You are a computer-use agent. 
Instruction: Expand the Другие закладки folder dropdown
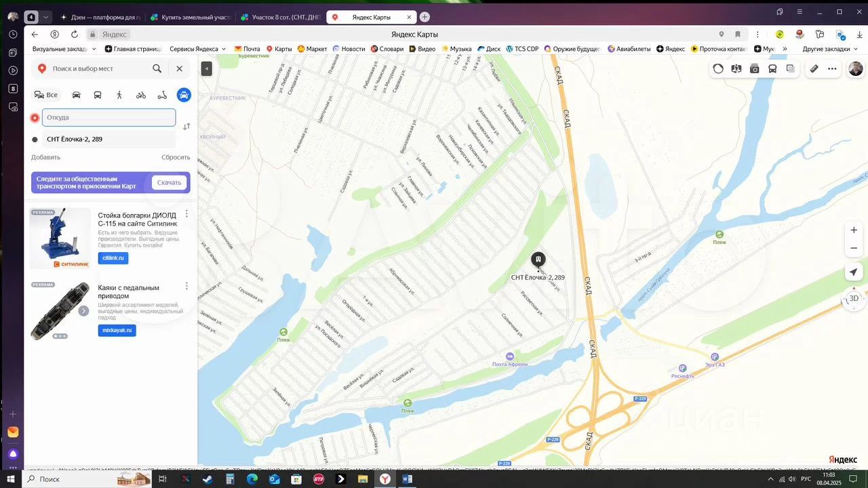[x=829, y=49]
